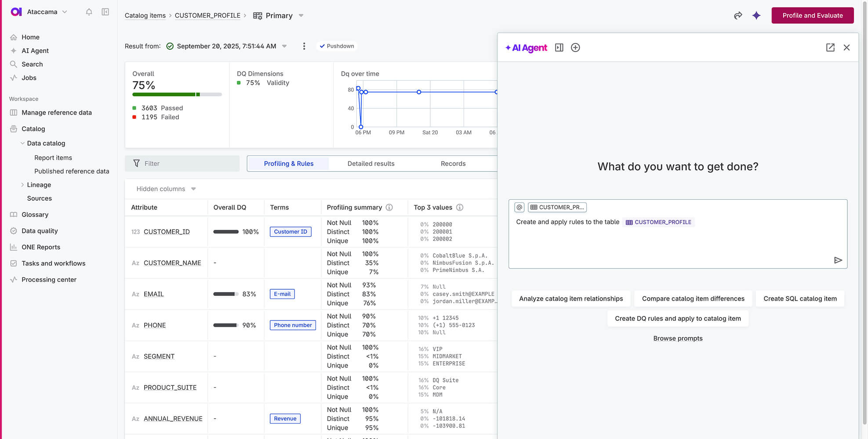This screenshot has height=439, width=868.
Task: Switch to the Records tab
Action: click(x=453, y=163)
